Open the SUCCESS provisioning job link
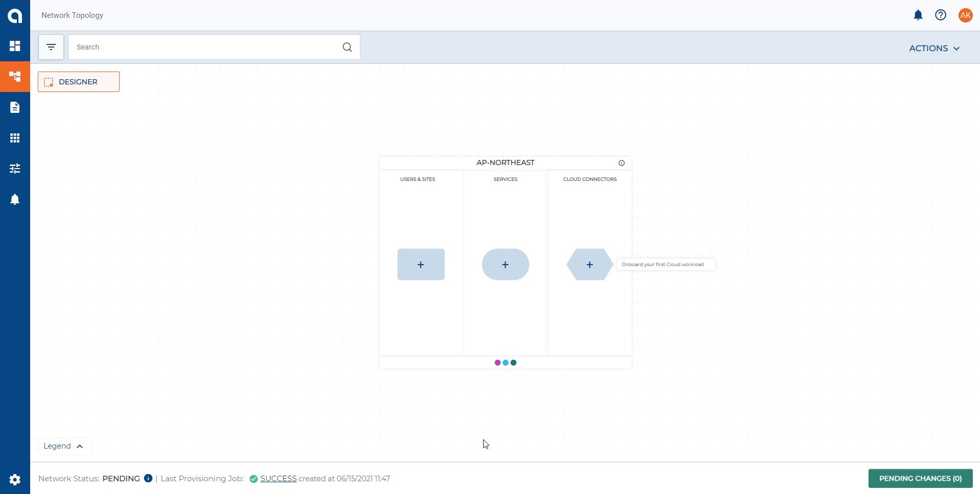The width and height of the screenshot is (980, 494). click(x=278, y=479)
